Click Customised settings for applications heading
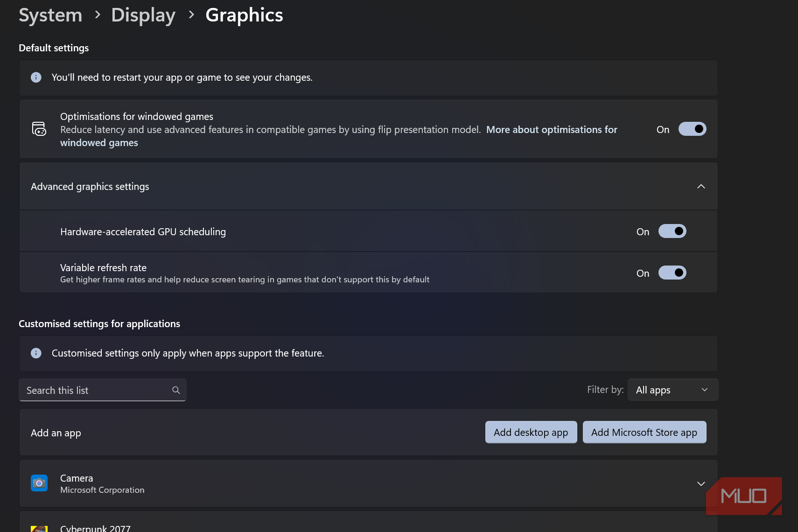This screenshot has width=798, height=532. [99, 324]
